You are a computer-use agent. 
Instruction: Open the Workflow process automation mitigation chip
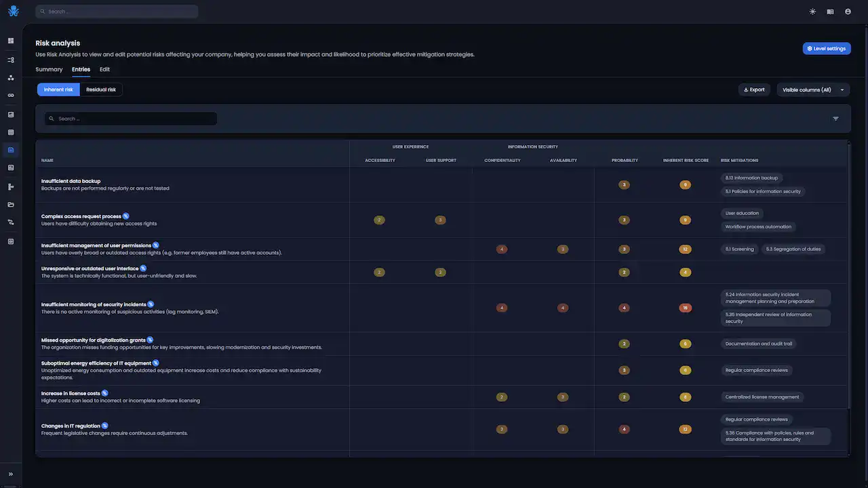pyautogui.click(x=758, y=226)
